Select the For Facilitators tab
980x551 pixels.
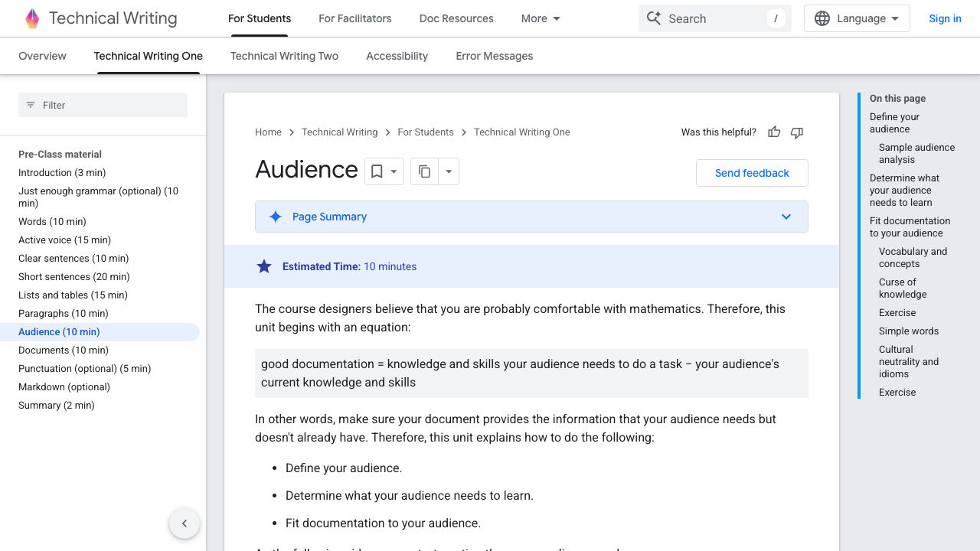(x=355, y=18)
